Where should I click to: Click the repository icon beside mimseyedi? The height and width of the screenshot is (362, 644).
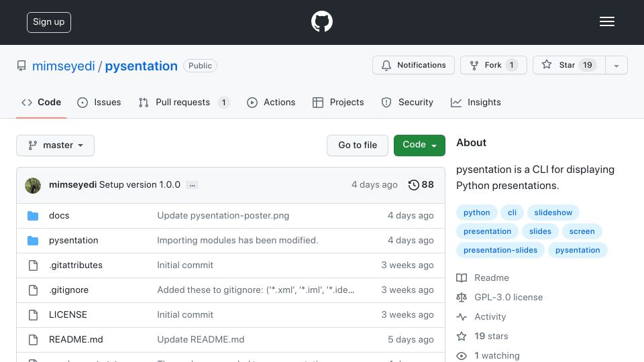(21, 66)
